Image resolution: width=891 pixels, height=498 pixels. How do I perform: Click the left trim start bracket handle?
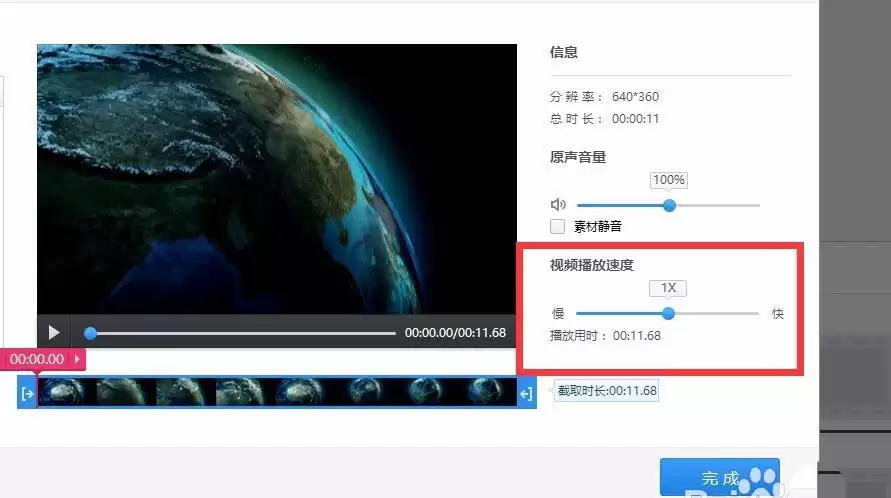point(27,393)
